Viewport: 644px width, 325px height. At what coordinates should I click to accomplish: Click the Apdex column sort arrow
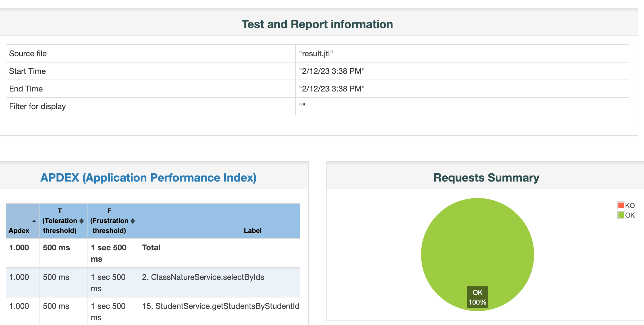(x=34, y=221)
